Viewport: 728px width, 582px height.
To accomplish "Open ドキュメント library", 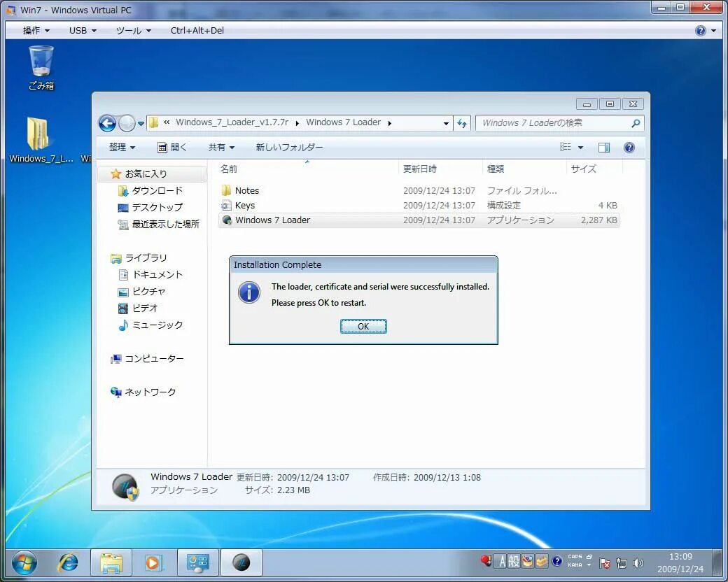I will coord(151,274).
